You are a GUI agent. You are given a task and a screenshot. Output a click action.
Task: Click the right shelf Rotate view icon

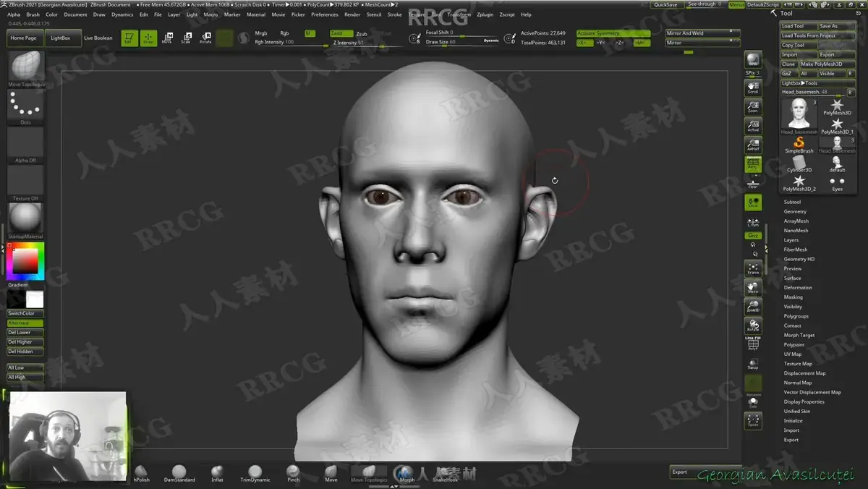(x=753, y=326)
